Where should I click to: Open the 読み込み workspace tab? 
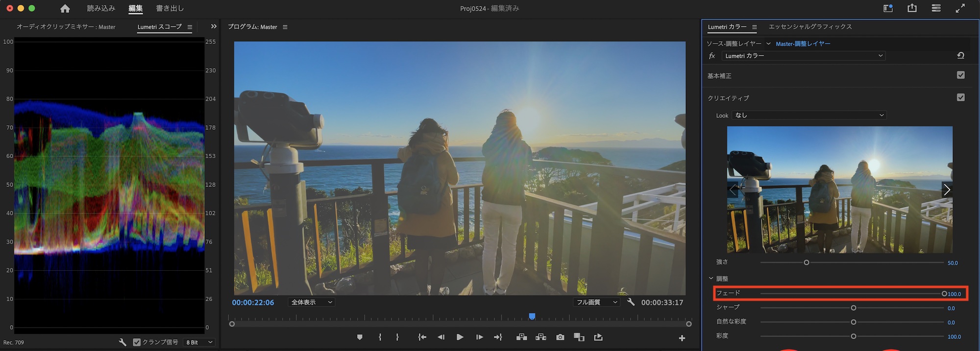(101, 8)
